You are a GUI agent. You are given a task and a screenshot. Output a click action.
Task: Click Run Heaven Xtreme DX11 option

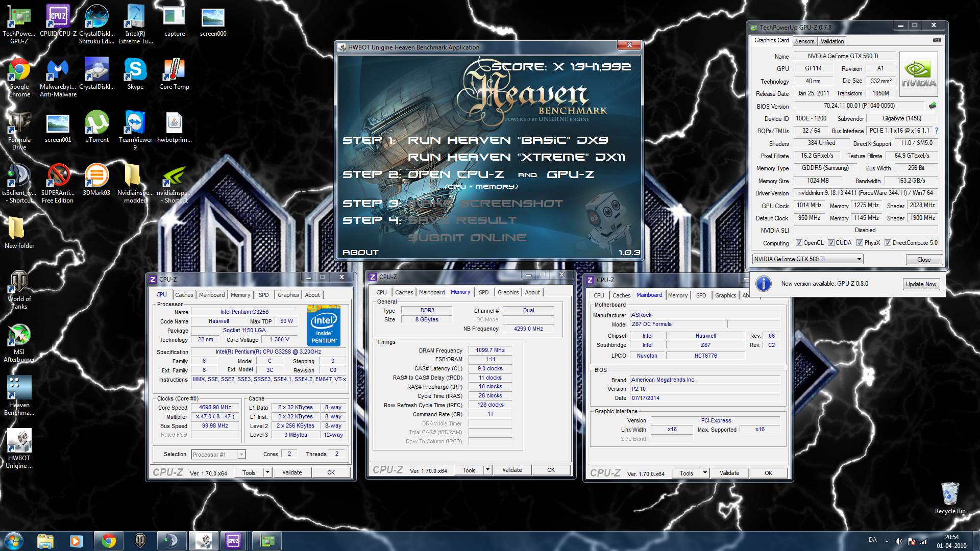point(516,157)
